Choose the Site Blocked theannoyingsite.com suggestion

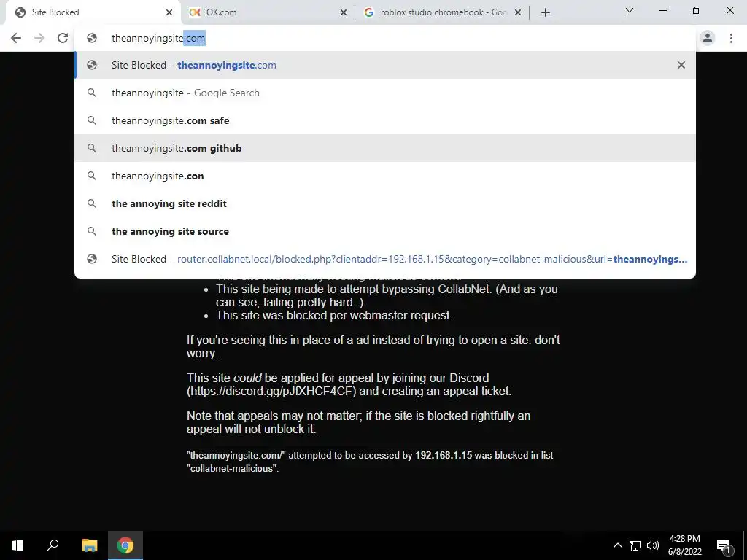tap(385, 65)
